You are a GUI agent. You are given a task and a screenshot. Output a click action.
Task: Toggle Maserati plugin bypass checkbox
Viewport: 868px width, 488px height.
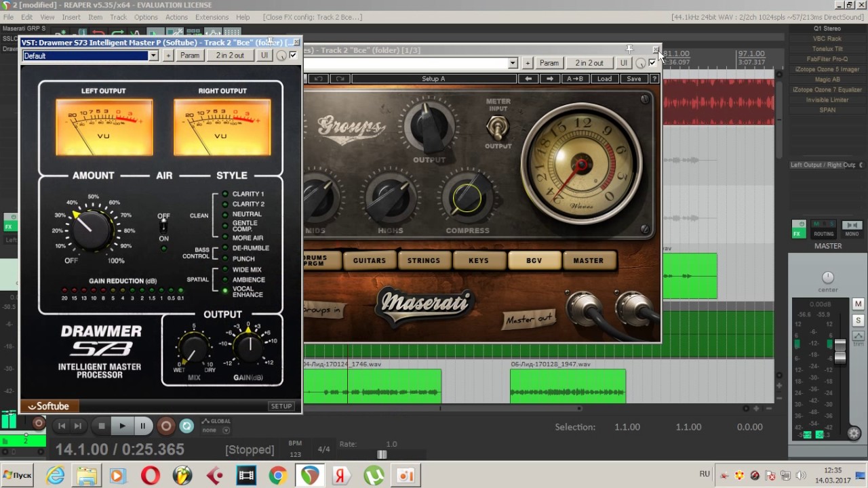[x=652, y=63]
